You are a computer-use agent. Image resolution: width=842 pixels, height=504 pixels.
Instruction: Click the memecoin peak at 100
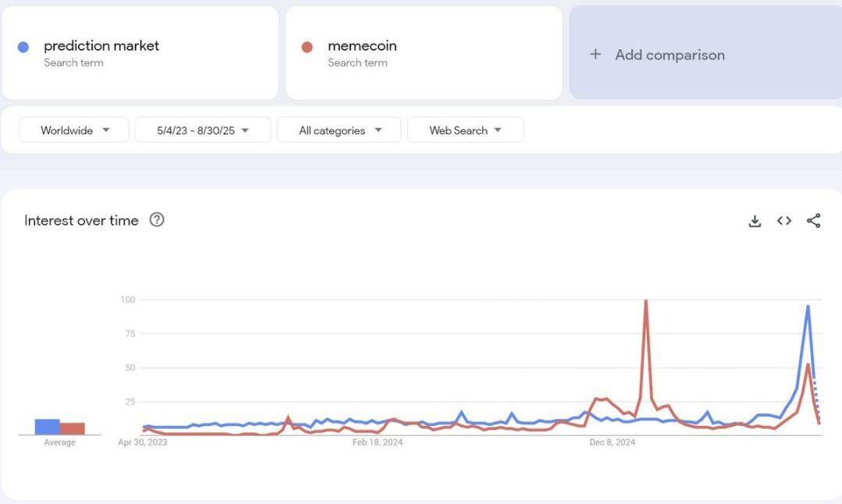[x=645, y=300]
